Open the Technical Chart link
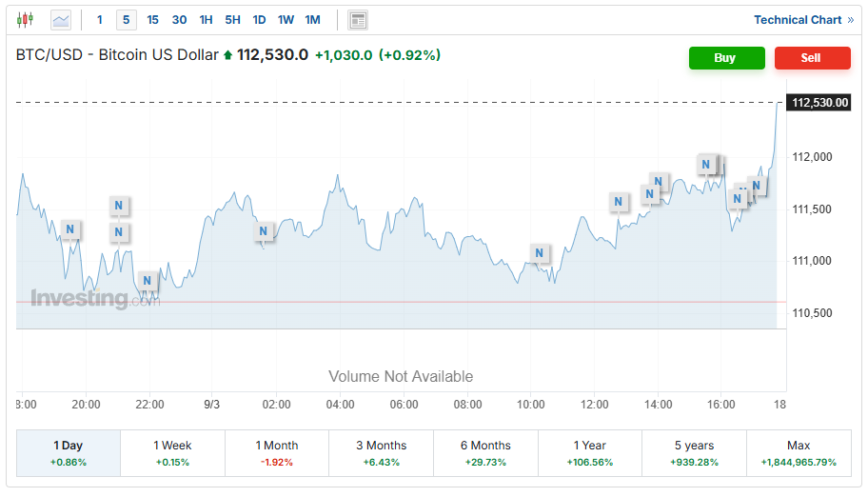 (804, 20)
